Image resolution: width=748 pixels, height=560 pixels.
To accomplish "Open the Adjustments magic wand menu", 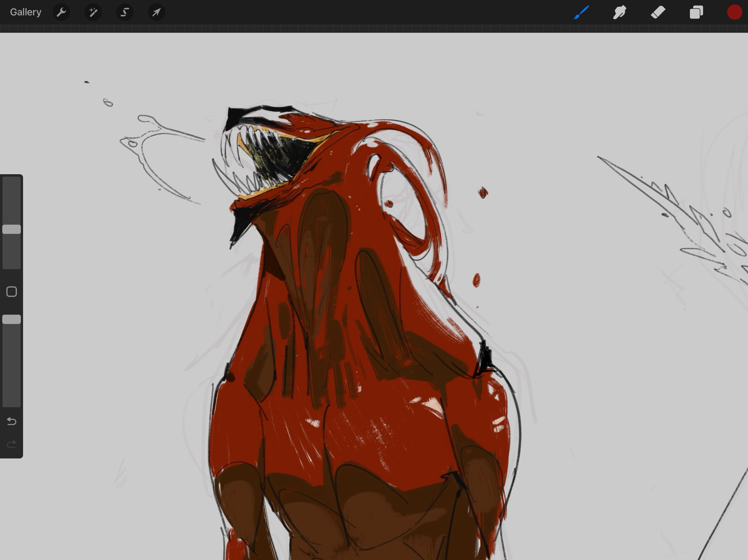I will (93, 12).
